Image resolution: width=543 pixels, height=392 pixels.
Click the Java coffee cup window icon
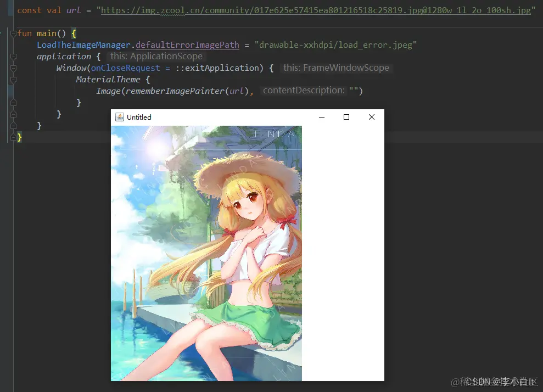120,117
